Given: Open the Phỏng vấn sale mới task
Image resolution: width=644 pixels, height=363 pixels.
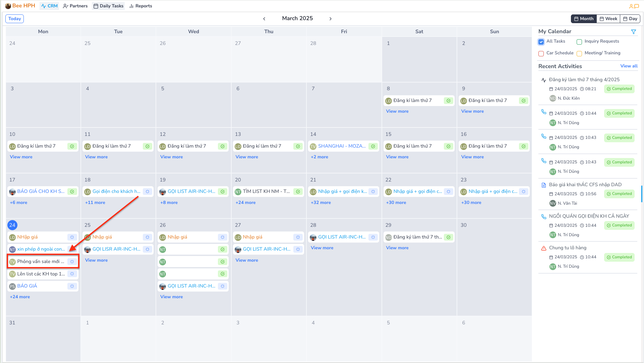Looking at the screenshot, I should (40, 262).
